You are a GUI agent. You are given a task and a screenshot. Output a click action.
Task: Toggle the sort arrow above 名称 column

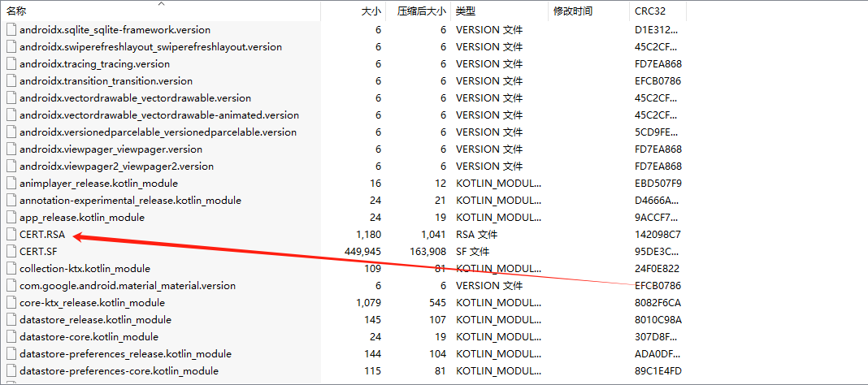click(160, 3)
